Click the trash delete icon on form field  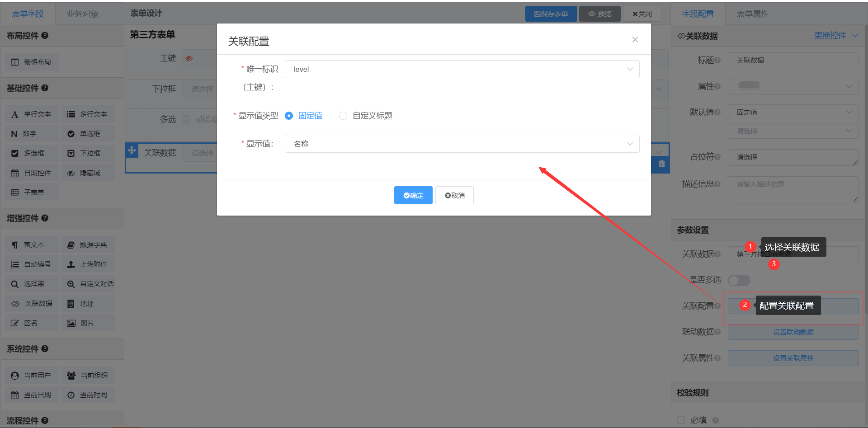pyautogui.click(x=661, y=164)
